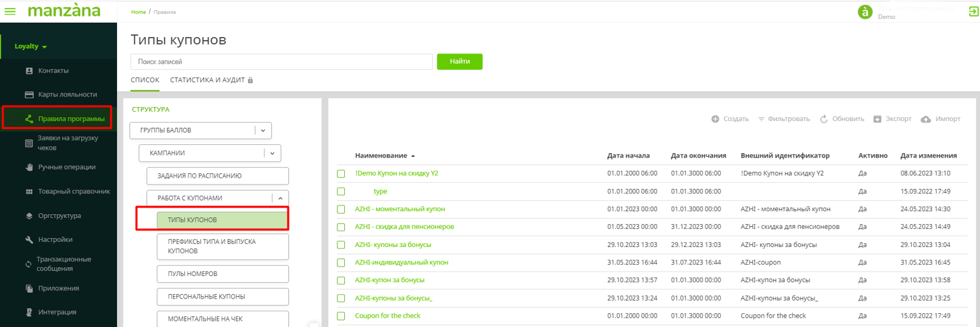
Task: Select checkbox for Coupon for the check
Action: pyautogui.click(x=341, y=316)
